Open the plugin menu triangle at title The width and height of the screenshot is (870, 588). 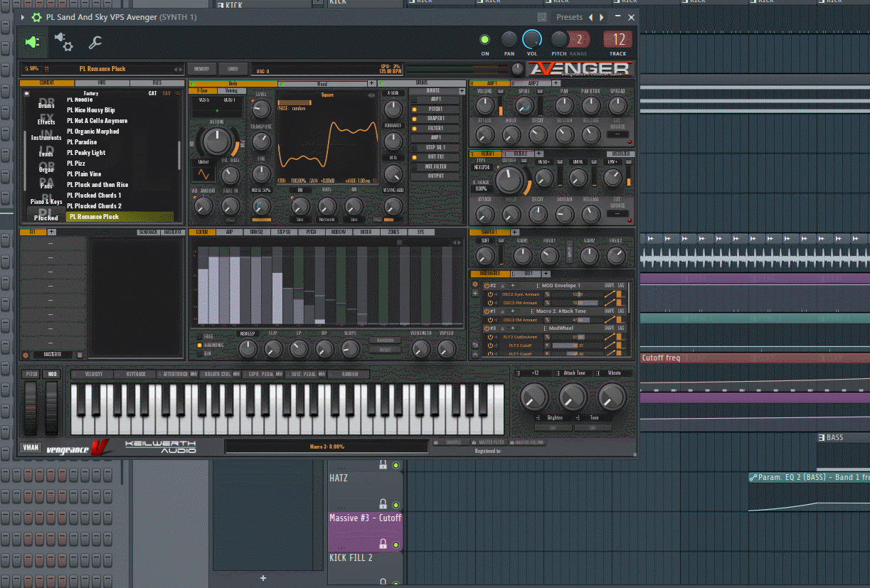[23, 17]
